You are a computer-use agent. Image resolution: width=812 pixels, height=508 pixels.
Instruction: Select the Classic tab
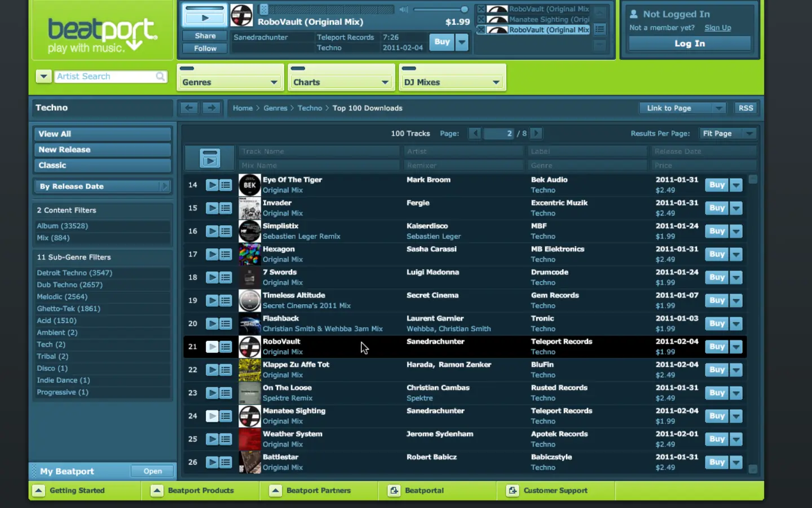pyautogui.click(x=102, y=165)
